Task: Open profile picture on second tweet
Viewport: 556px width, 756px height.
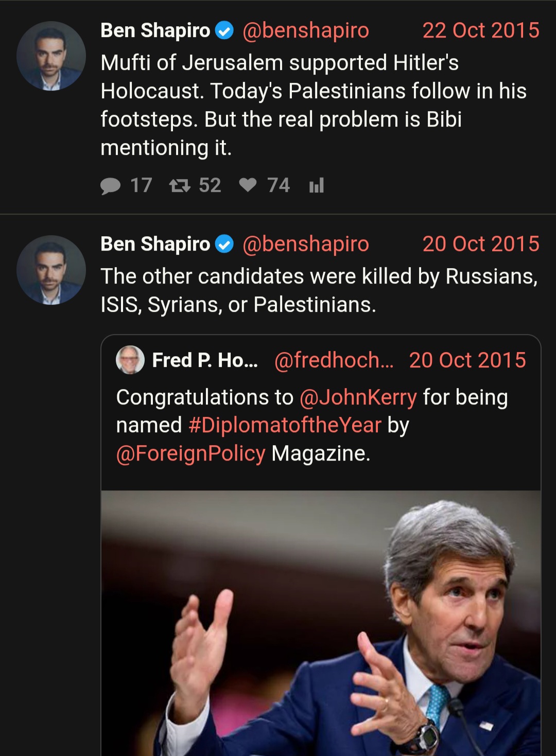Action: point(51,270)
